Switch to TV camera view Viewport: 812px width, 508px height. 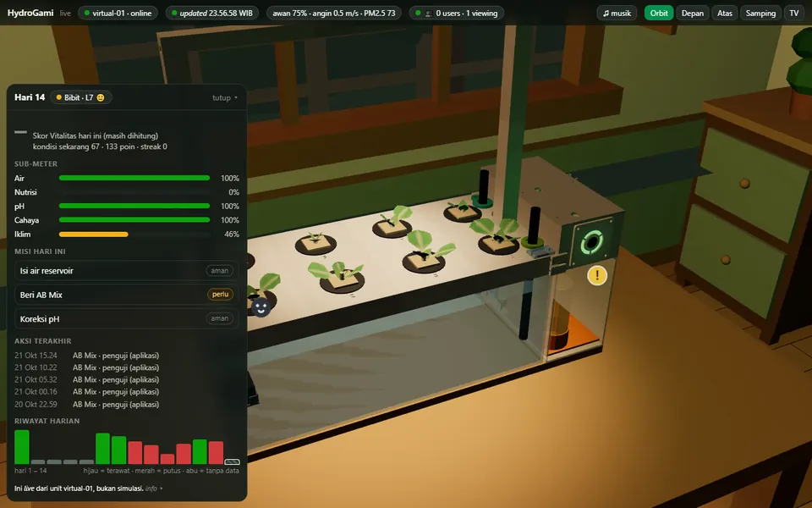[x=794, y=13]
